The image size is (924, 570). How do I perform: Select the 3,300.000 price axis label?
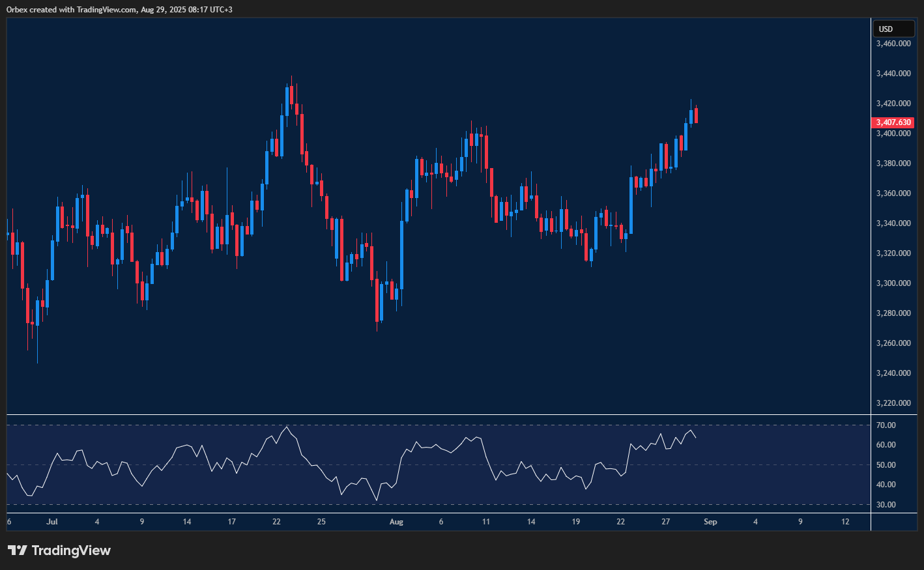893,283
